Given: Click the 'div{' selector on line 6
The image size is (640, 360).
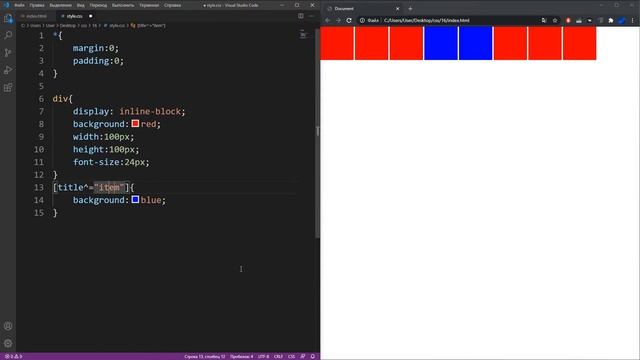Looking at the screenshot, I should pyautogui.click(x=62, y=99).
